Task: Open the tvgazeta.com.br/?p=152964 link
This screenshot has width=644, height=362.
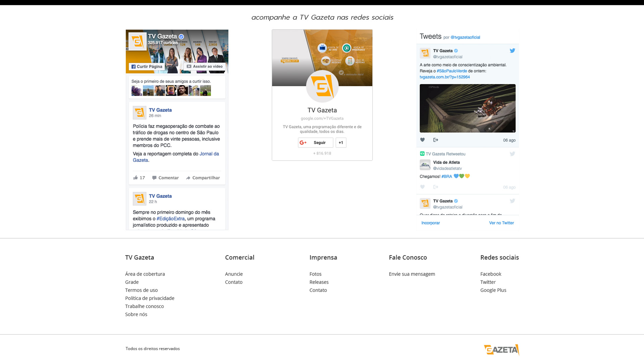Action: click(x=445, y=77)
